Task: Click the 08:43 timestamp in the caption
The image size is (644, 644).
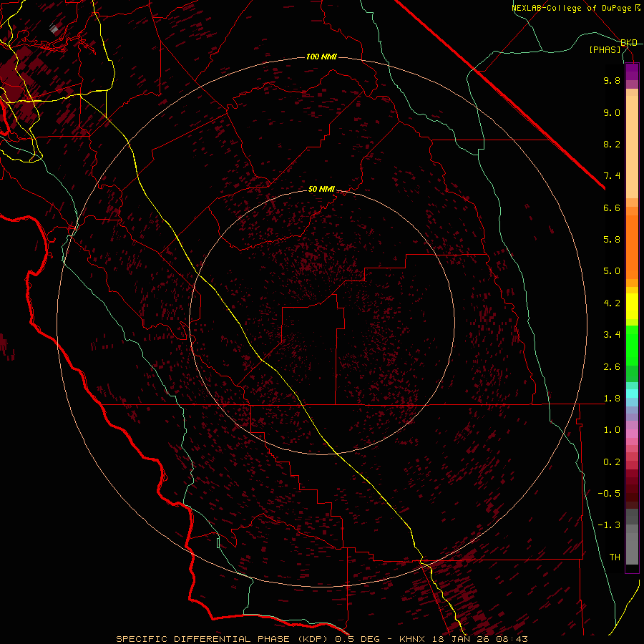Action: 513,639
